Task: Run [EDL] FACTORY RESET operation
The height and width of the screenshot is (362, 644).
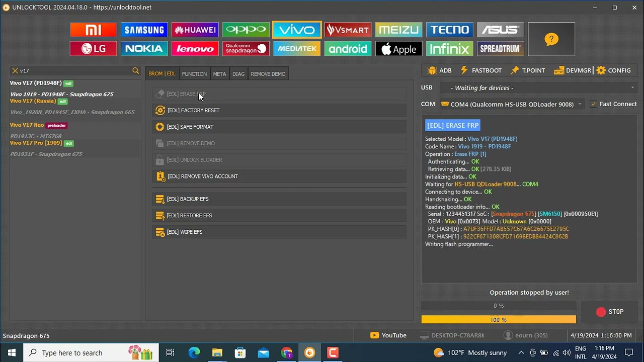Action: [279, 110]
